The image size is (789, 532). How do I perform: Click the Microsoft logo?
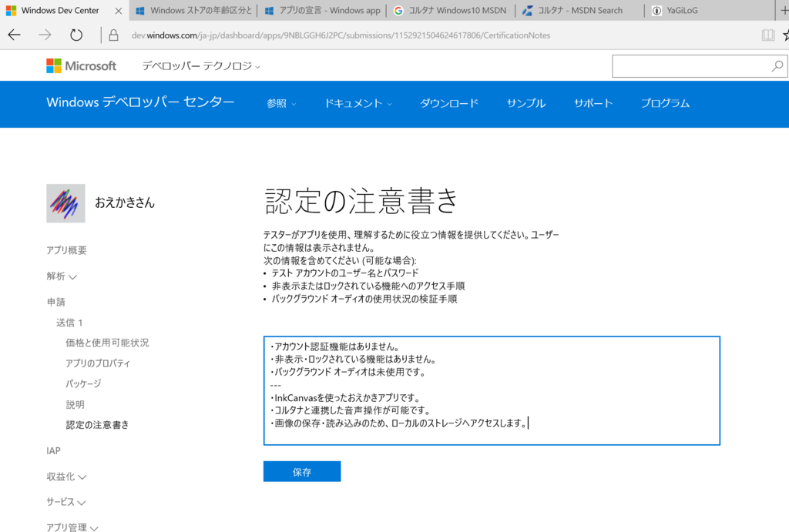(81, 66)
